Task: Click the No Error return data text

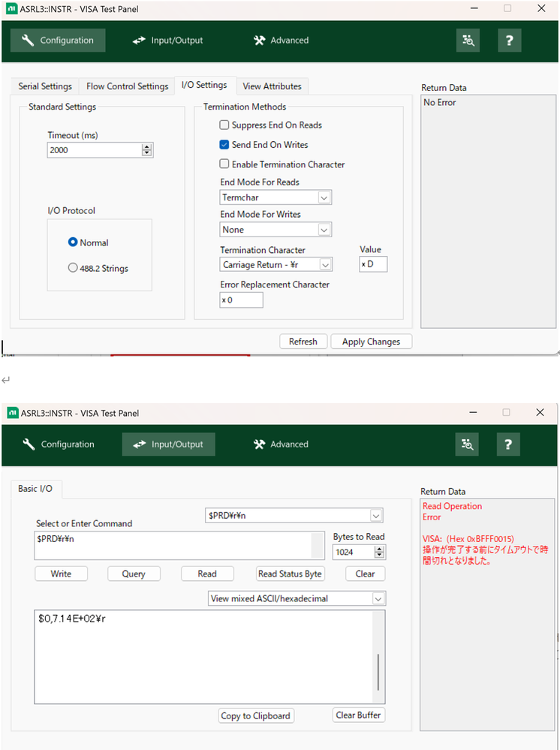Action: [439, 102]
